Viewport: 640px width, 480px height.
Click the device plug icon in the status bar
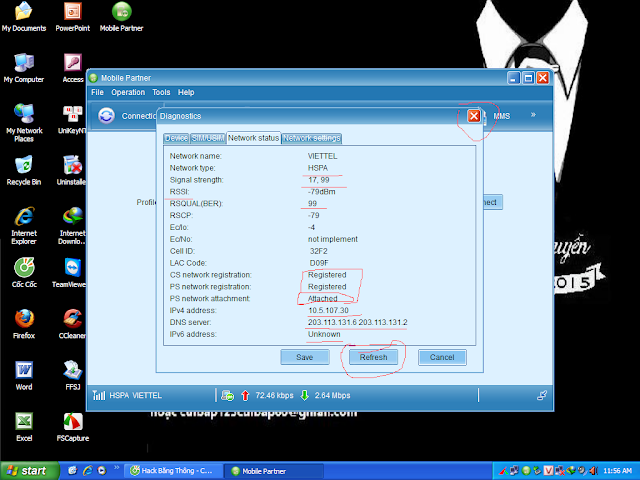pos(542,395)
